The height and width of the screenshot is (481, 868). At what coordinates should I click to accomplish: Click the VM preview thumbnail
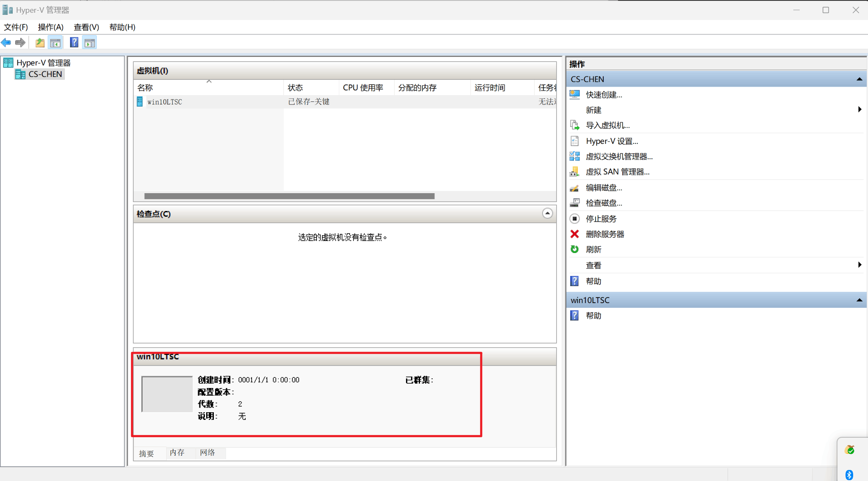(x=167, y=394)
